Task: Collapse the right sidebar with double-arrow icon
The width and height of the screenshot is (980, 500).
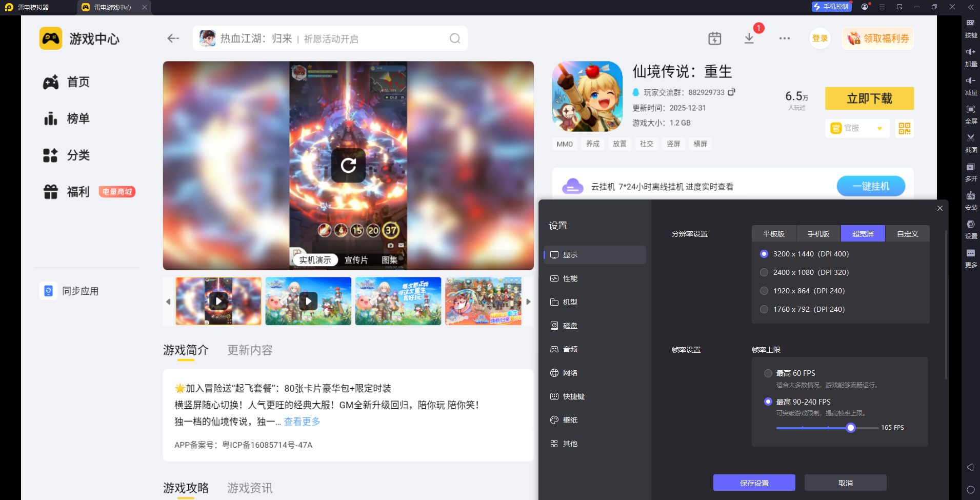Action: click(x=971, y=7)
